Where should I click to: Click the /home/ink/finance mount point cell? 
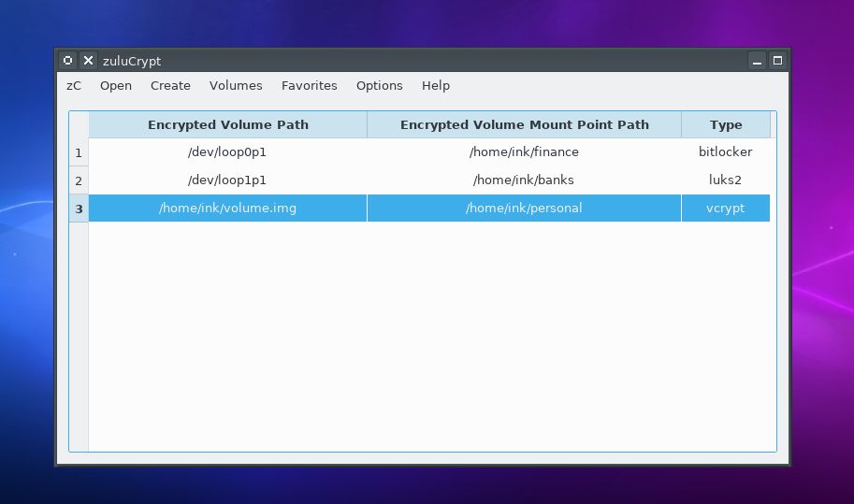coord(524,151)
